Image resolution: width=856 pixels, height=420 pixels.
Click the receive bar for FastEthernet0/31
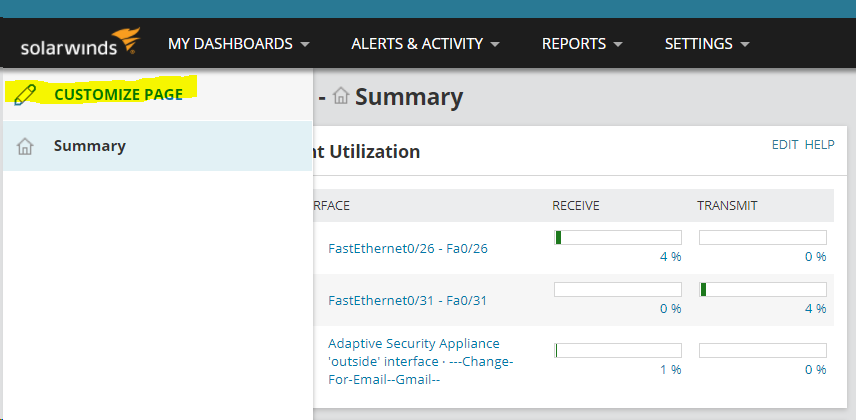617,289
